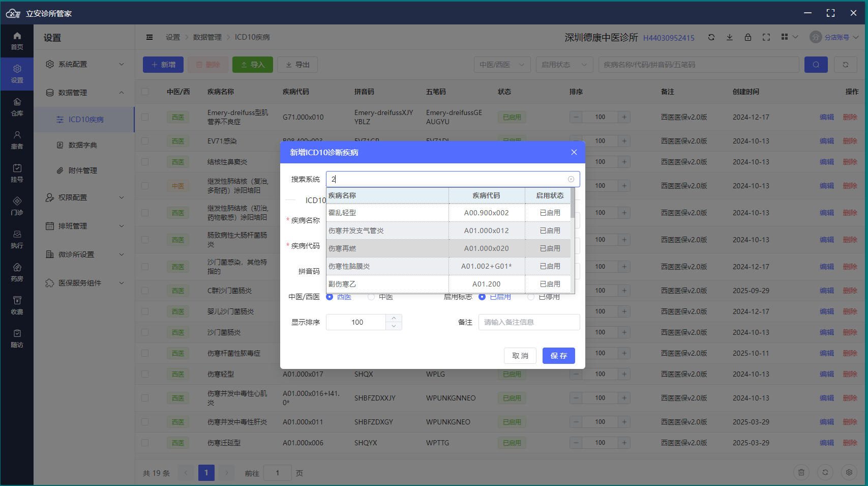Image resolution: width=868 pixels, height=486 pixels.
Task: Check the 伤寒轻型 row checkbox
Action: coord(145,374)
